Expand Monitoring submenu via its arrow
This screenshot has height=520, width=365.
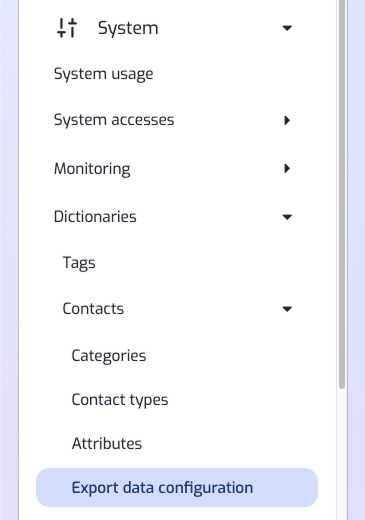[x=287, y=169]
